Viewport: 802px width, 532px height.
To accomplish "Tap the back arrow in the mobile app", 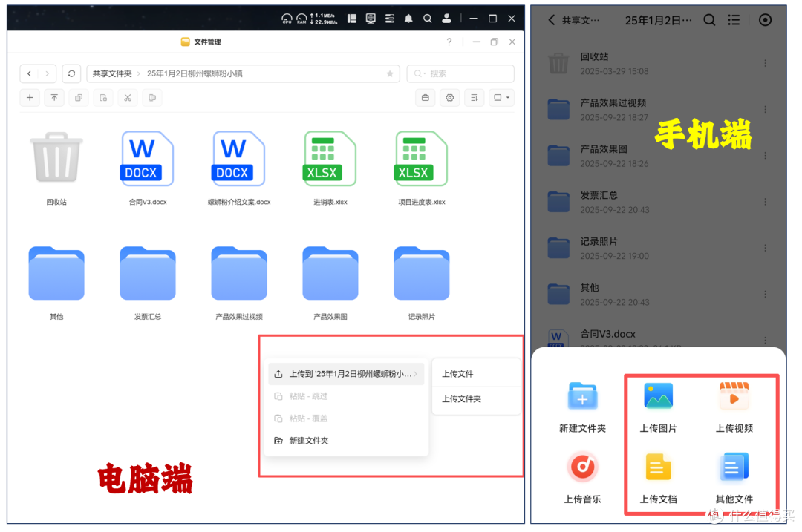I will click(x=551, y=20).
